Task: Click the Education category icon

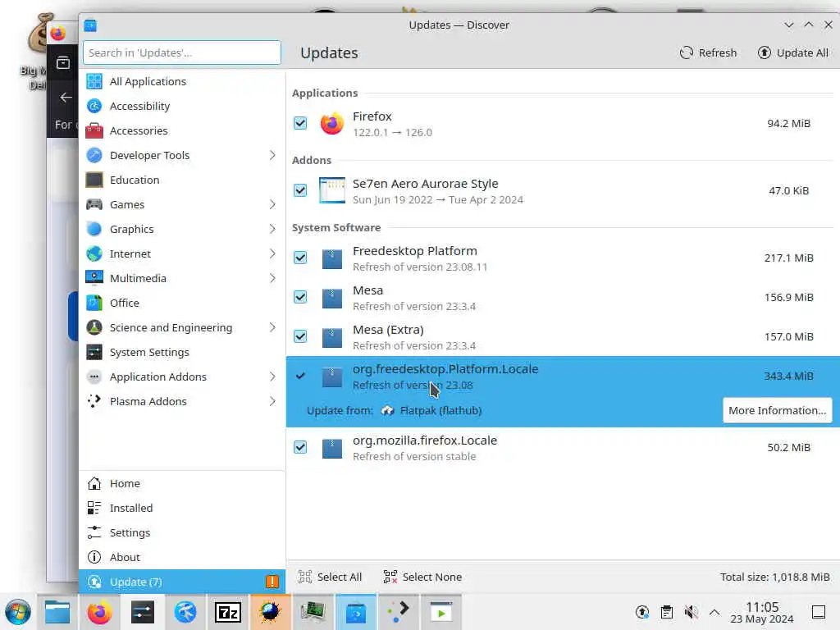Action: point(94,180)
